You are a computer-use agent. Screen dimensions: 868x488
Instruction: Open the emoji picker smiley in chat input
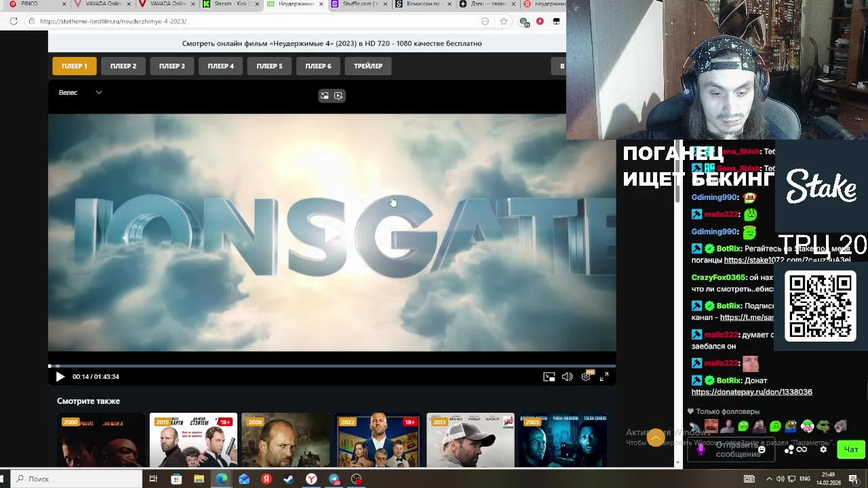coord(762,449)
